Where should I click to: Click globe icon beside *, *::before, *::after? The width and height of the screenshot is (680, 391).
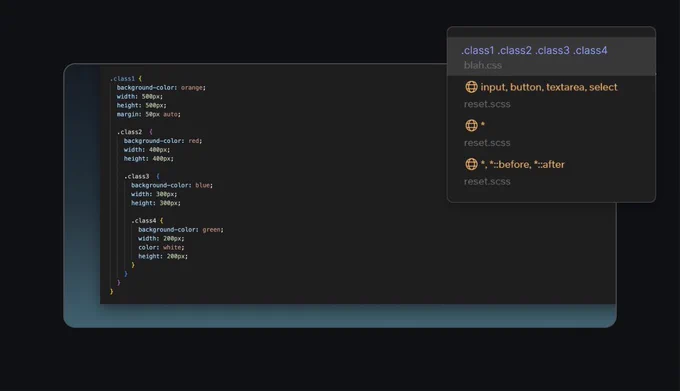pos(471,164)
